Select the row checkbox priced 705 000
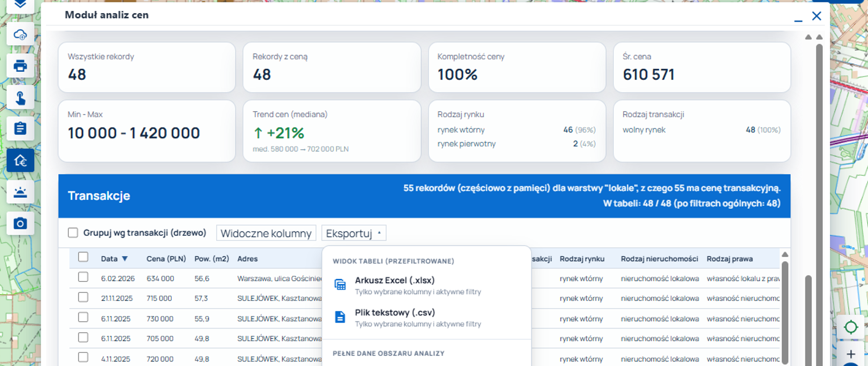 coord(83,338)
